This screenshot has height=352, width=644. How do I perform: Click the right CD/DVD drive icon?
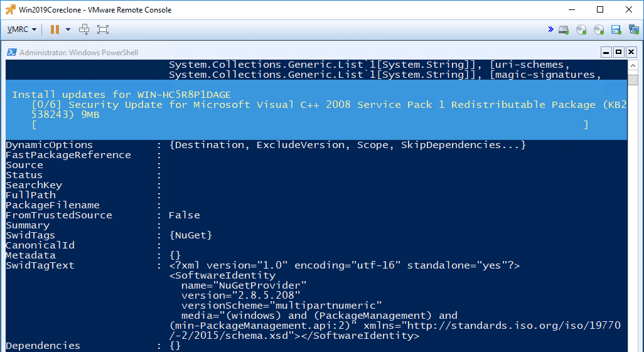pos(599,29)
